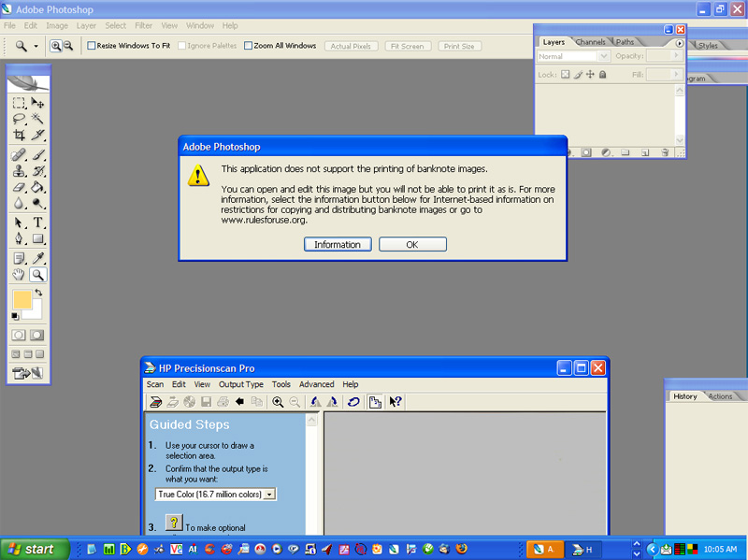Switch to the Channels tab
This screenshot has height=560, width=748.
click(591, 42)
